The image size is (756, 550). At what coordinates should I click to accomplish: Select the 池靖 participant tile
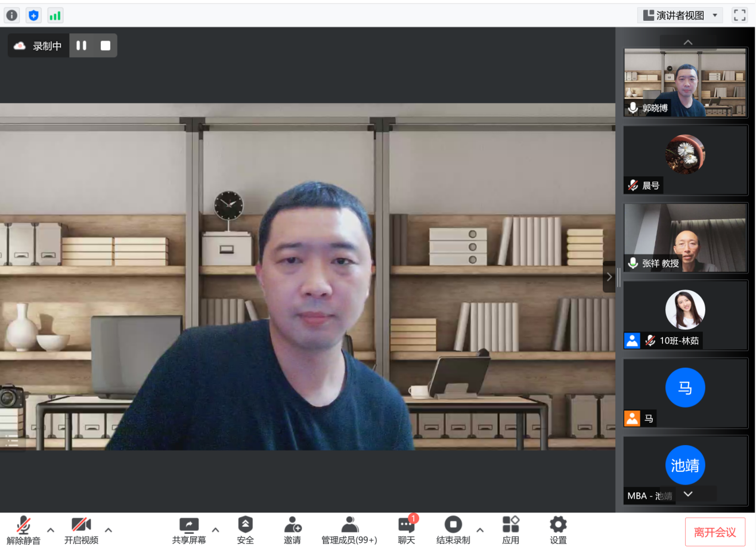(x=685, y=470)
